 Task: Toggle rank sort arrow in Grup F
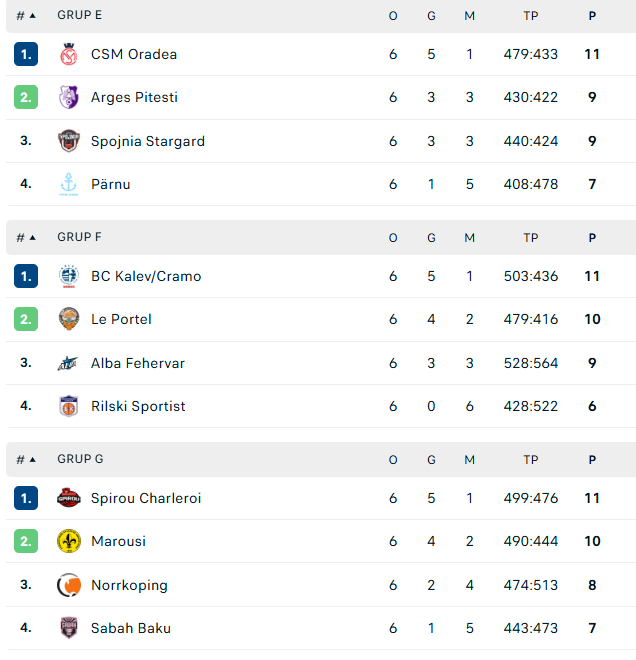(x=33, y=238)
